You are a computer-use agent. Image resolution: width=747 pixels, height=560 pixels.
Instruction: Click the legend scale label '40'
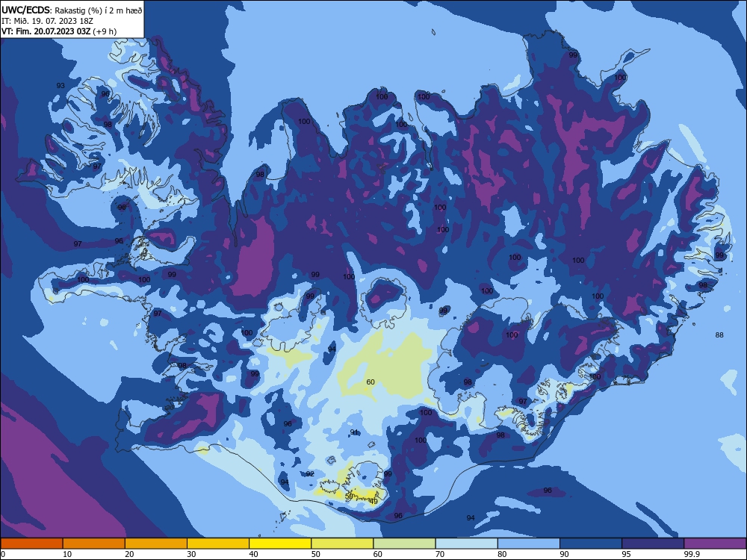tap(254, 554)
